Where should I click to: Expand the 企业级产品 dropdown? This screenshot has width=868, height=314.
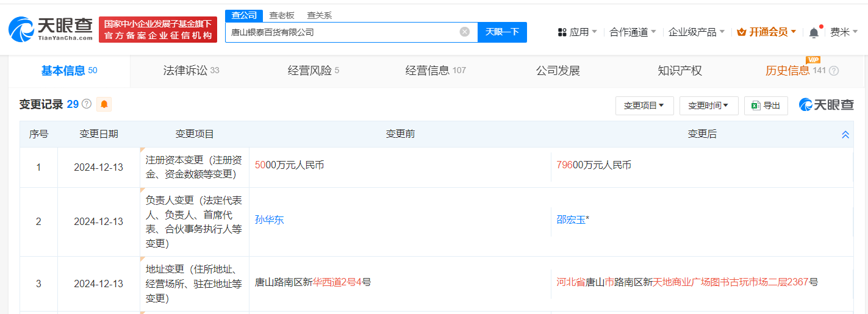click(697, 32)
